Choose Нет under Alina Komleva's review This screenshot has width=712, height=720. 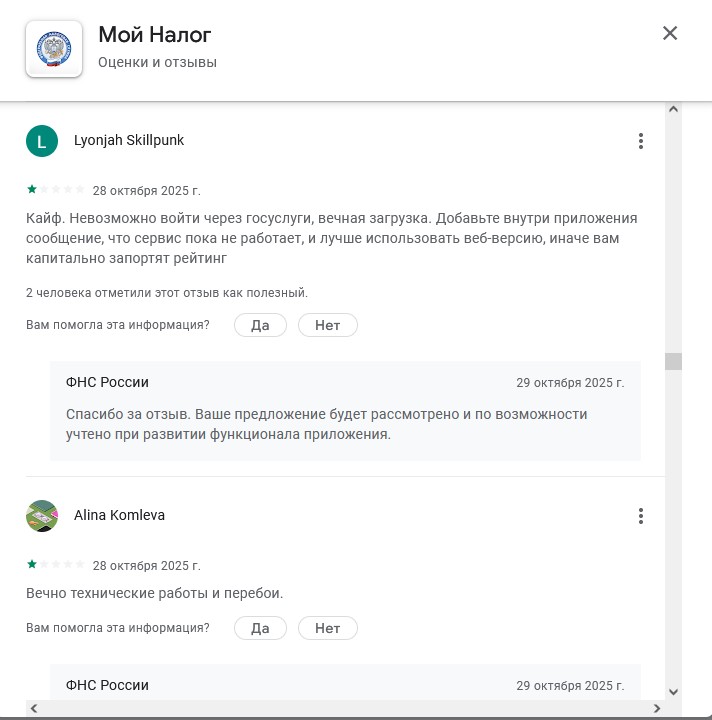[x=327, y=629]
